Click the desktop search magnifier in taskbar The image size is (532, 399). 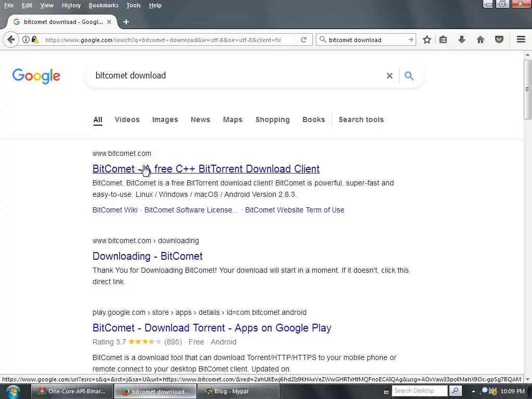(456, 391)
